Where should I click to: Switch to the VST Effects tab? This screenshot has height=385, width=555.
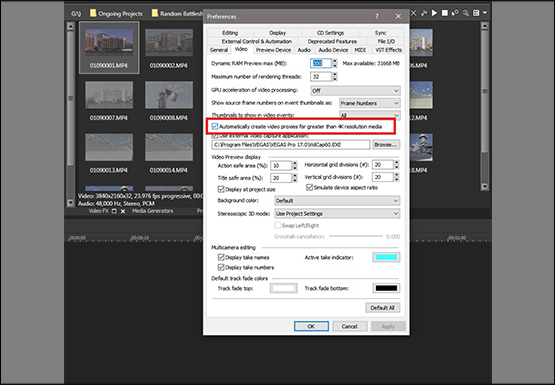click(389, 50)
